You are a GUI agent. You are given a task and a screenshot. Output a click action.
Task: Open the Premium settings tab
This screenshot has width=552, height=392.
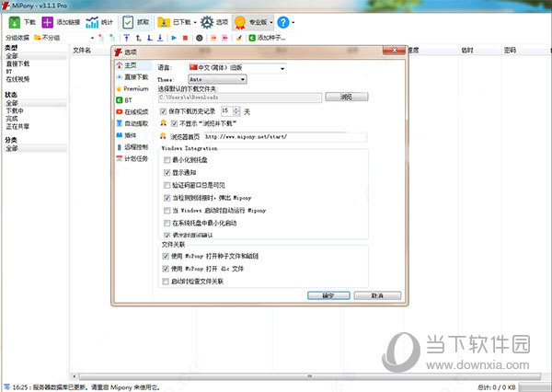pos(133,88)
